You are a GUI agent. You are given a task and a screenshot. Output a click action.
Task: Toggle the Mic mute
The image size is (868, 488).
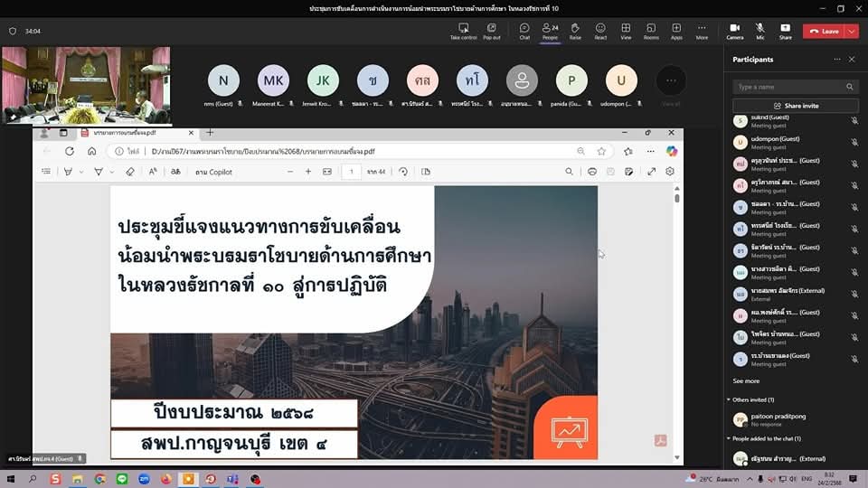click(760, 31)
